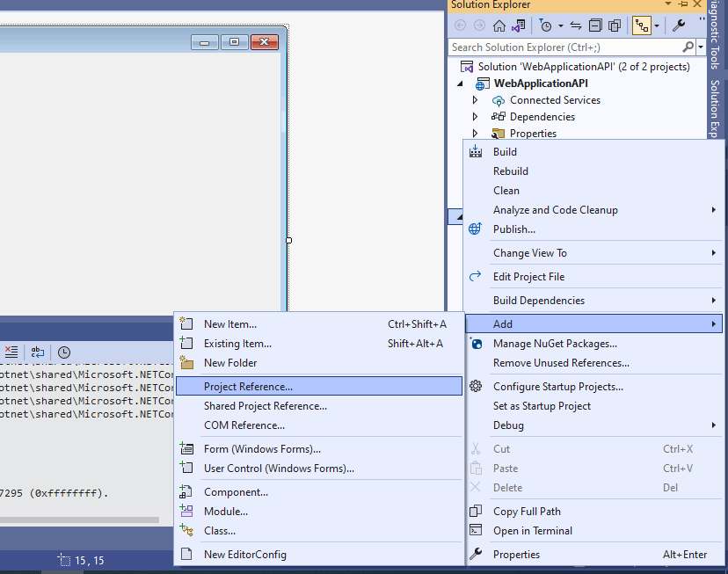Collapse all nodes in Solution Explorer

(x=595, y=25)
